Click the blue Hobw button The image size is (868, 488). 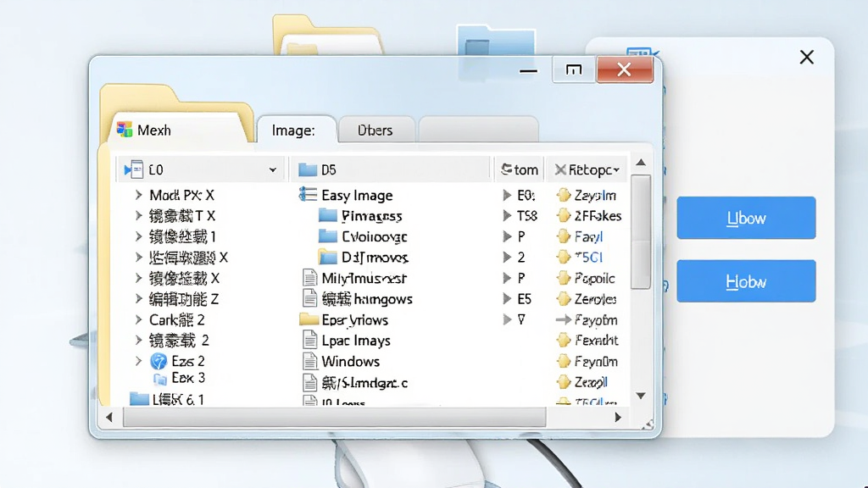pyautogui.click(x=746, y=281)
